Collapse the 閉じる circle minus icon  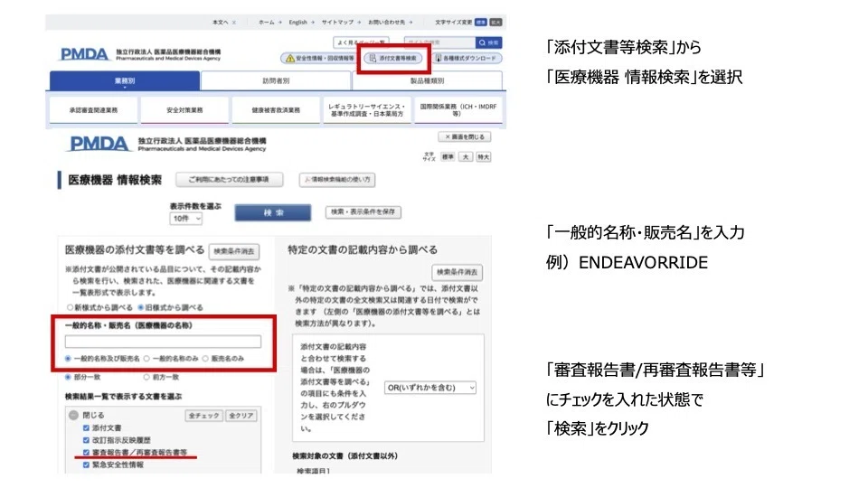[73, 415]
